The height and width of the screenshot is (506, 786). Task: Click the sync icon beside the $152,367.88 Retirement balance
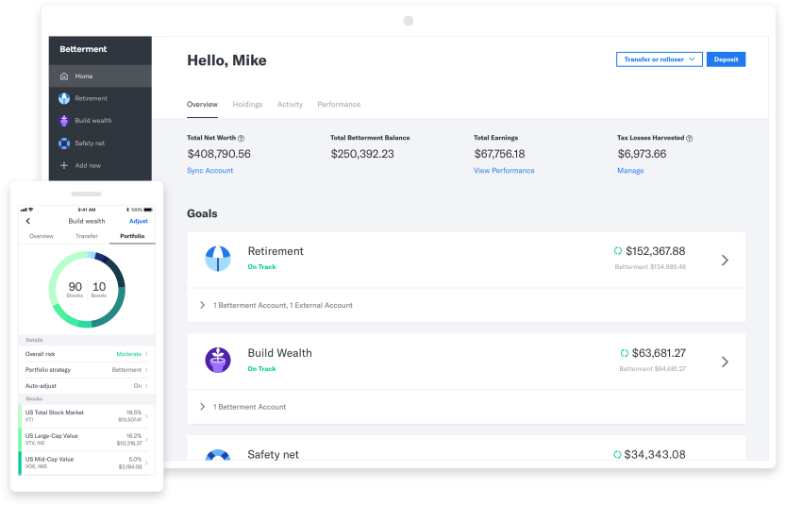[618, 251]
